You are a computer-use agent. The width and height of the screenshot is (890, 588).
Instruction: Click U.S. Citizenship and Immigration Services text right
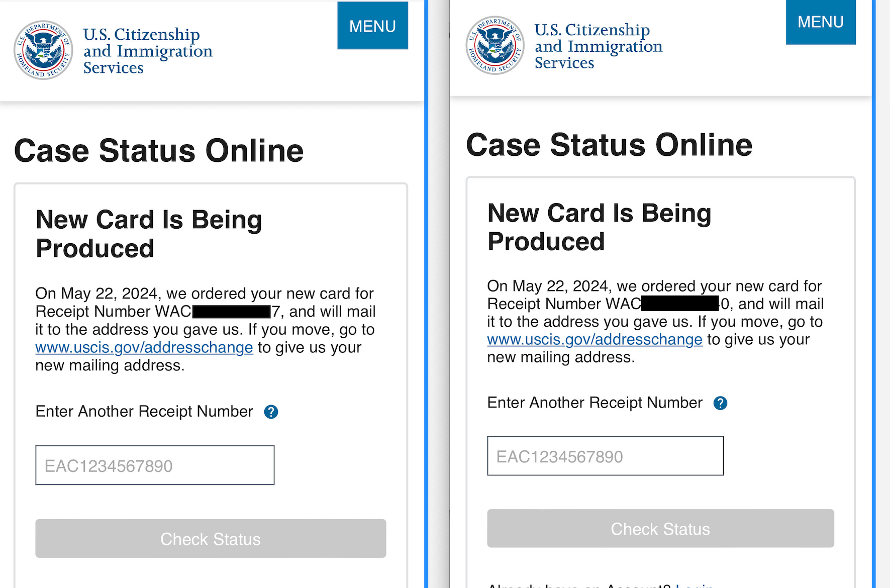click(599, 46)
